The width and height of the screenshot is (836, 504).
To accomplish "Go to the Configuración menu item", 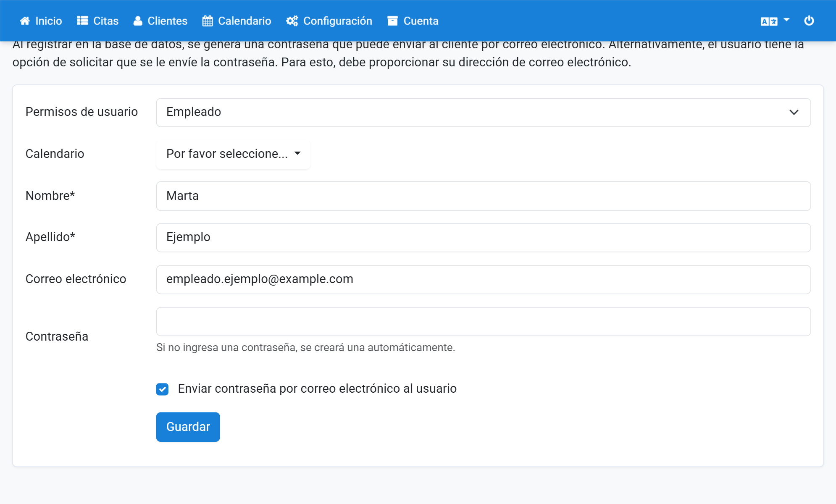I will point(329,21).
